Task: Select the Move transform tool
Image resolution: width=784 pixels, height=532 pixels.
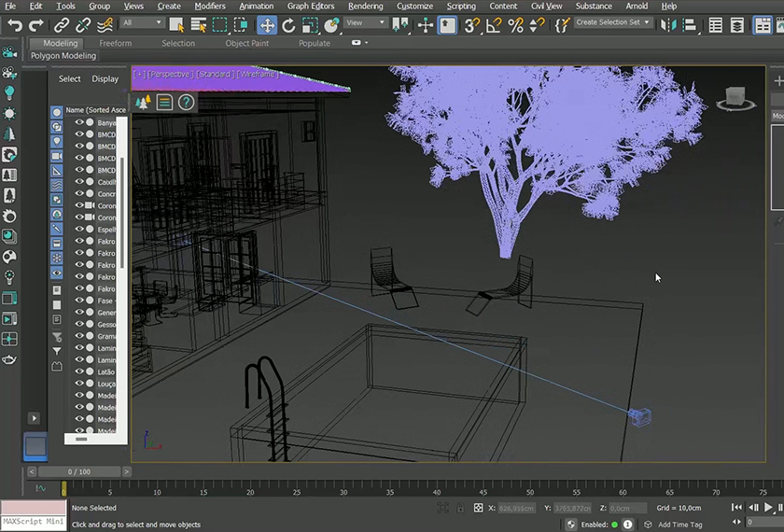Action: pos(267,24)
